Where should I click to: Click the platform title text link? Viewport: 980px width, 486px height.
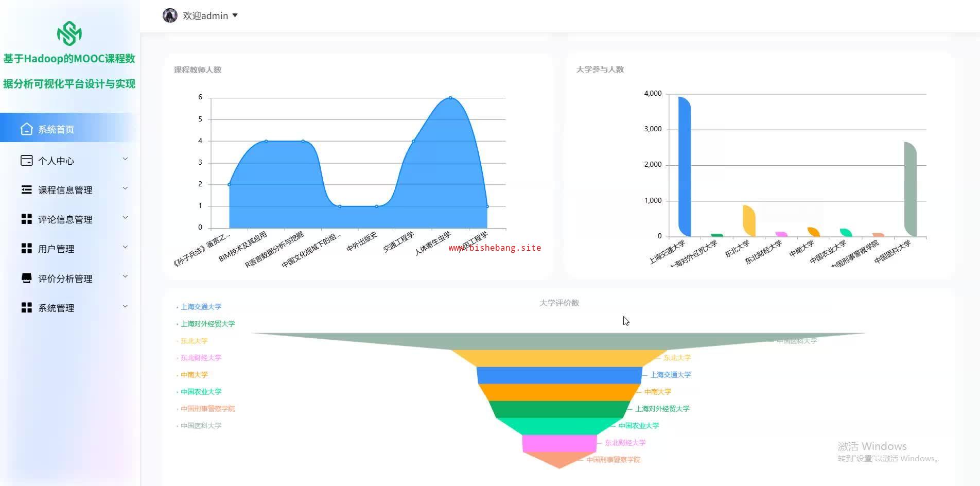pos(69,71)
